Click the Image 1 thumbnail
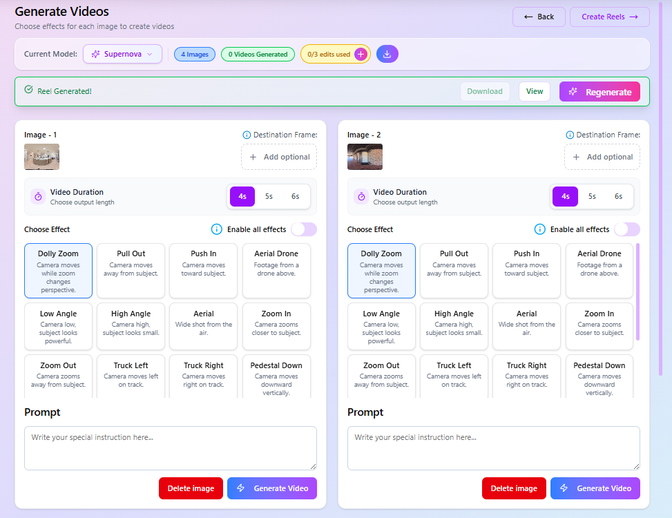Screen dimensions: 672x518 [x=42, y=157]
